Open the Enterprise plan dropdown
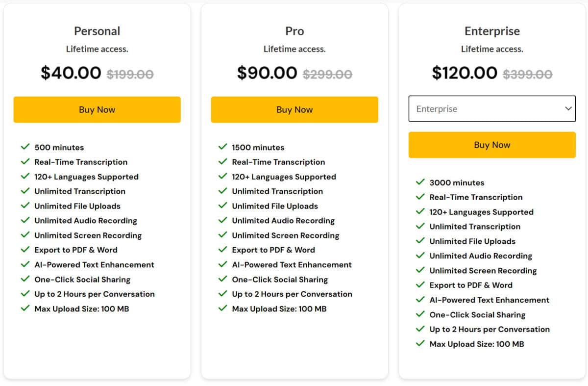The width and height of the screenshot is (588, 386). (492, 109)
